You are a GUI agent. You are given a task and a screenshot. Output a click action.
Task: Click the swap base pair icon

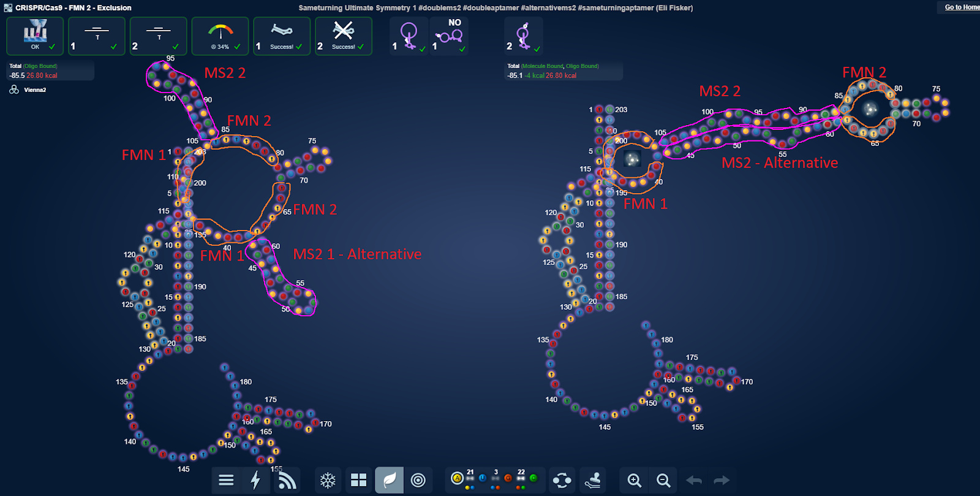(x=562, y=480)
